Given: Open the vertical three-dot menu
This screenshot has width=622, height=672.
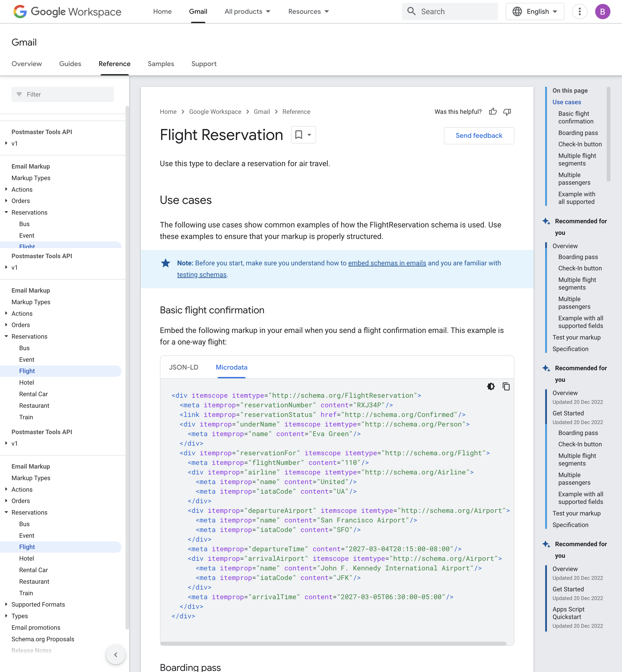Looking at the screenshot, I should coord(579,11).
